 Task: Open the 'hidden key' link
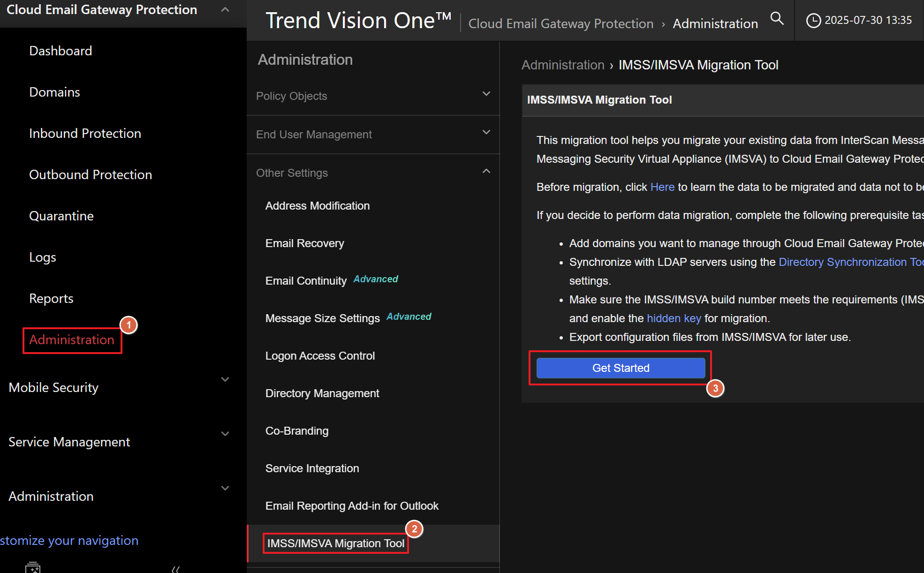[x=674, y=318]
